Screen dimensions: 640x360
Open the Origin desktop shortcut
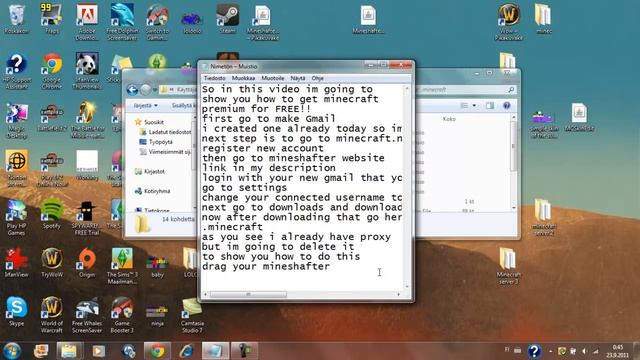point(87,262)
